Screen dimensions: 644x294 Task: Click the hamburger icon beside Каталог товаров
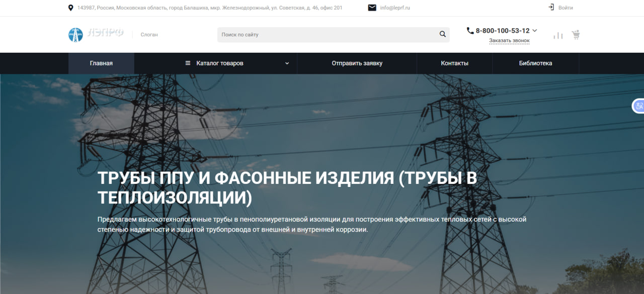188,63
